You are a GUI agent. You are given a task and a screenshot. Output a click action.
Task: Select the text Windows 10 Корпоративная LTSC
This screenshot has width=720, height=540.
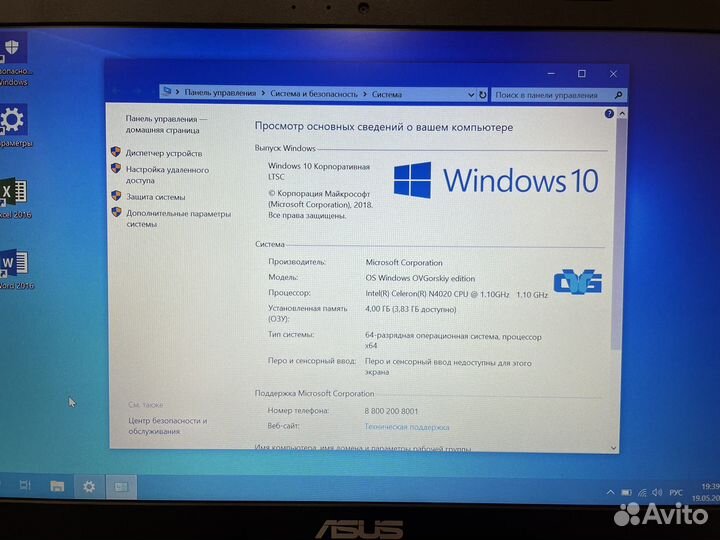coord(319,171)
